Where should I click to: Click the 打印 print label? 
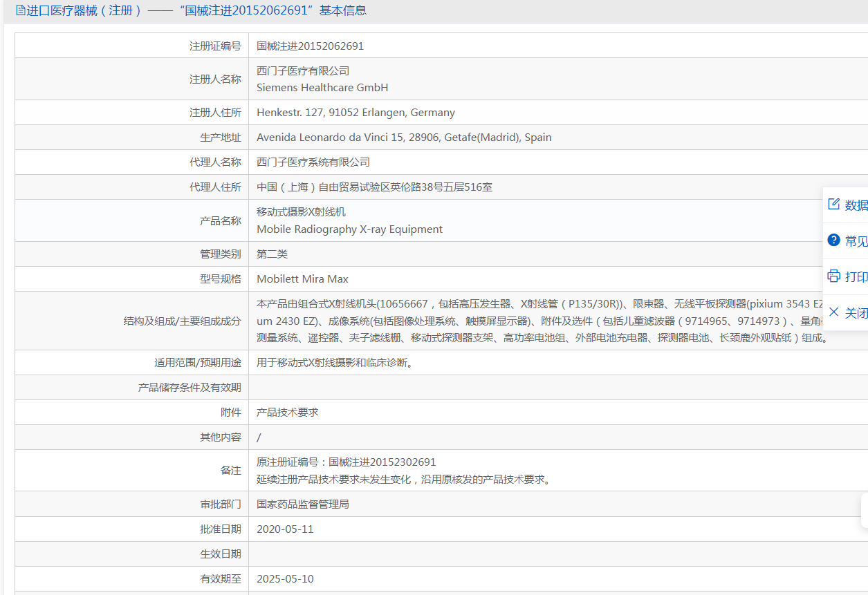pos(856,276)
